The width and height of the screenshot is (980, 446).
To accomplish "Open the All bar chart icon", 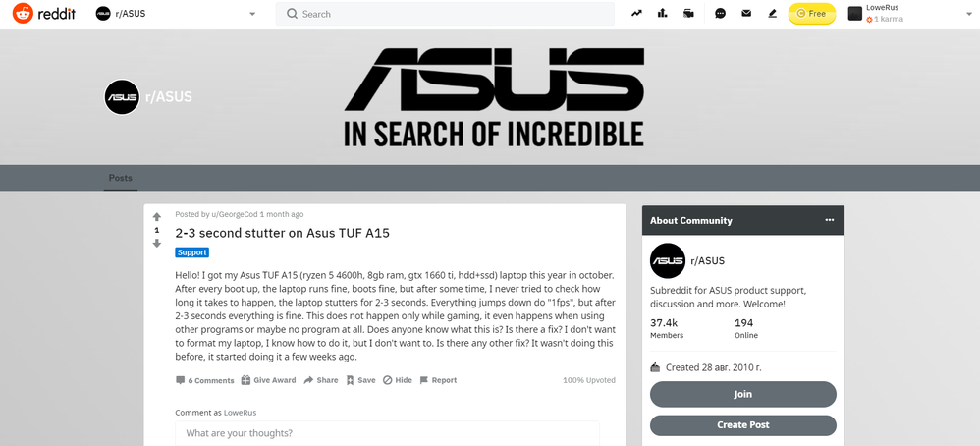I will (x=663, y=13).
